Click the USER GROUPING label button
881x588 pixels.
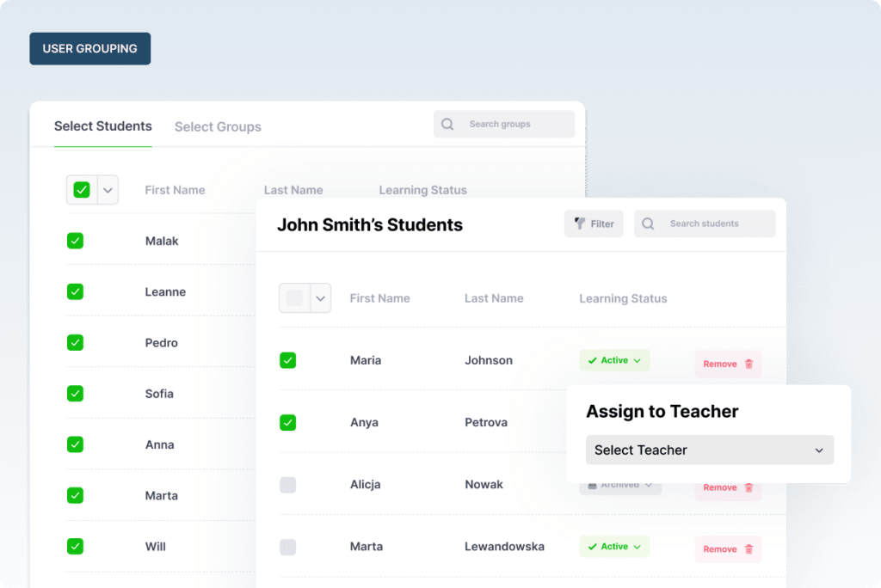pos(89,49)
